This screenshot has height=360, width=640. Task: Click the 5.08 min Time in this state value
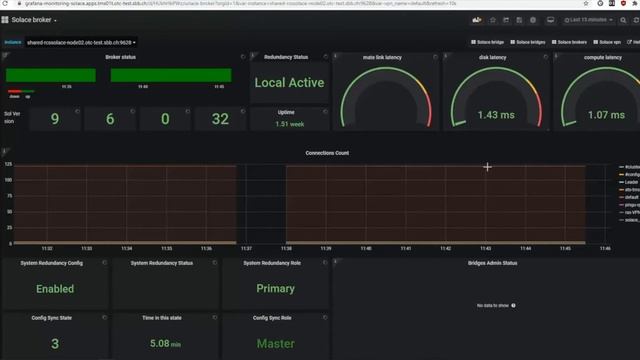coord(165,343)
